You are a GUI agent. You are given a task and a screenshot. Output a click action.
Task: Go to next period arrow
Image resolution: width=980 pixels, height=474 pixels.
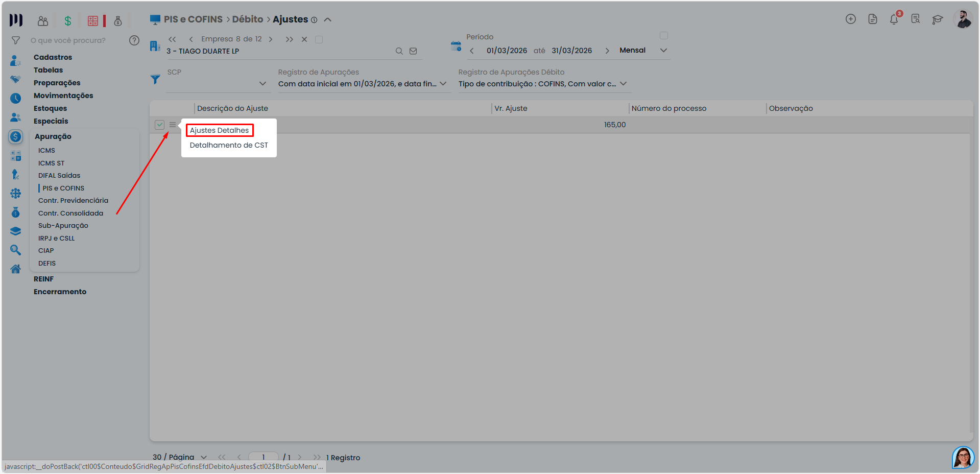point(607,51)
